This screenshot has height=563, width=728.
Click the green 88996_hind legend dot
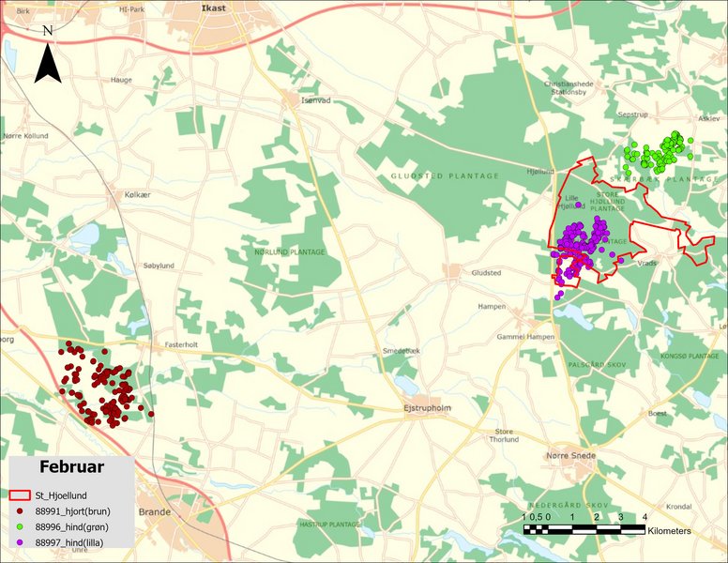(x=20, y=527)
